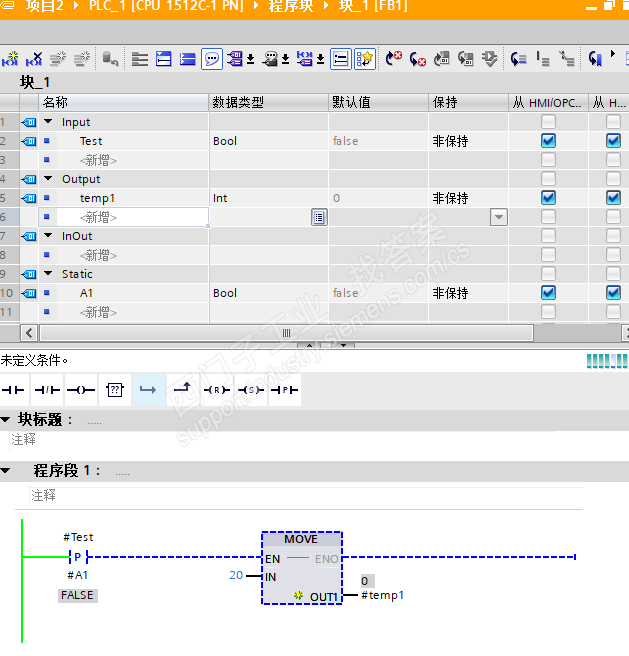The height and width of the screenshot is (656, 629).
Task: Collapse the 块标题 section
Action: 5,420
